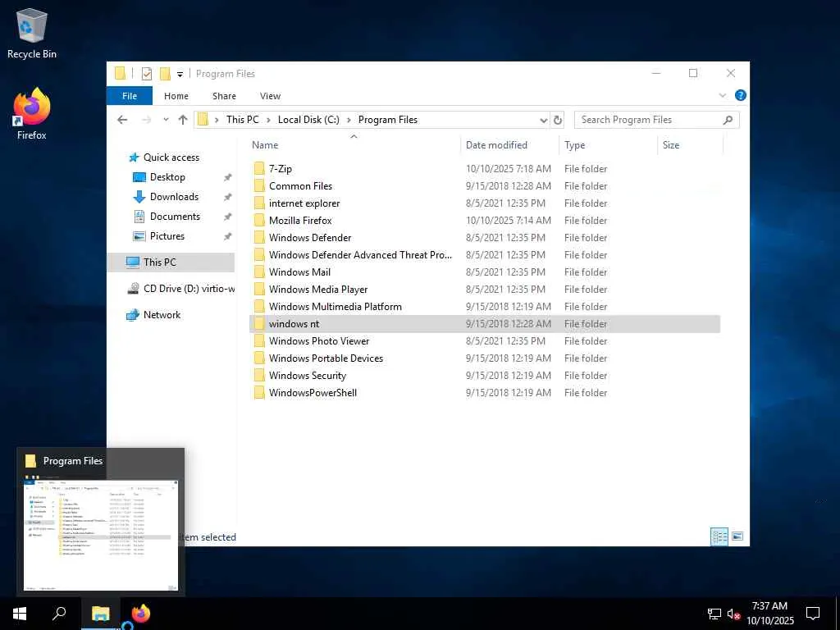
Task: Open the Windows Start menu
Action: (20, 614)
